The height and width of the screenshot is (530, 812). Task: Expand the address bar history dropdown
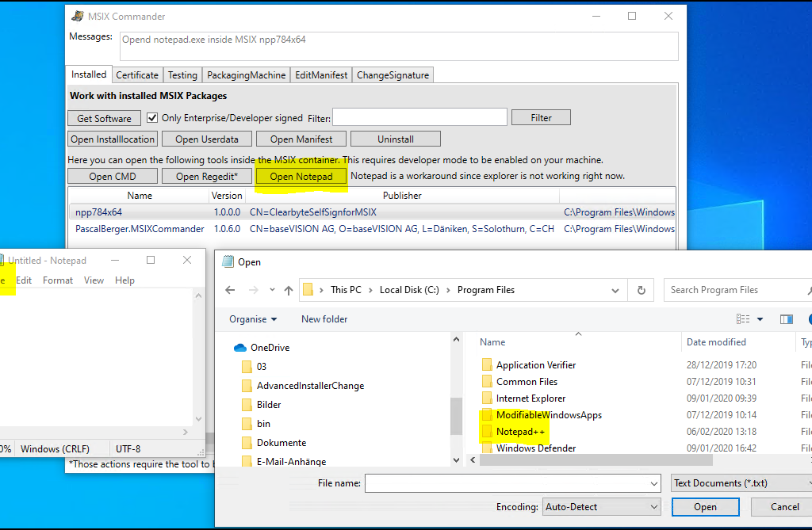coord(615,291)
